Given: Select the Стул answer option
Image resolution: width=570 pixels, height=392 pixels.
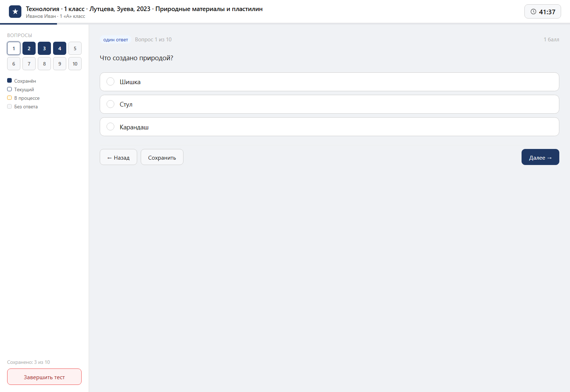Looking at the screenshot, I should (x=329, y=104).
